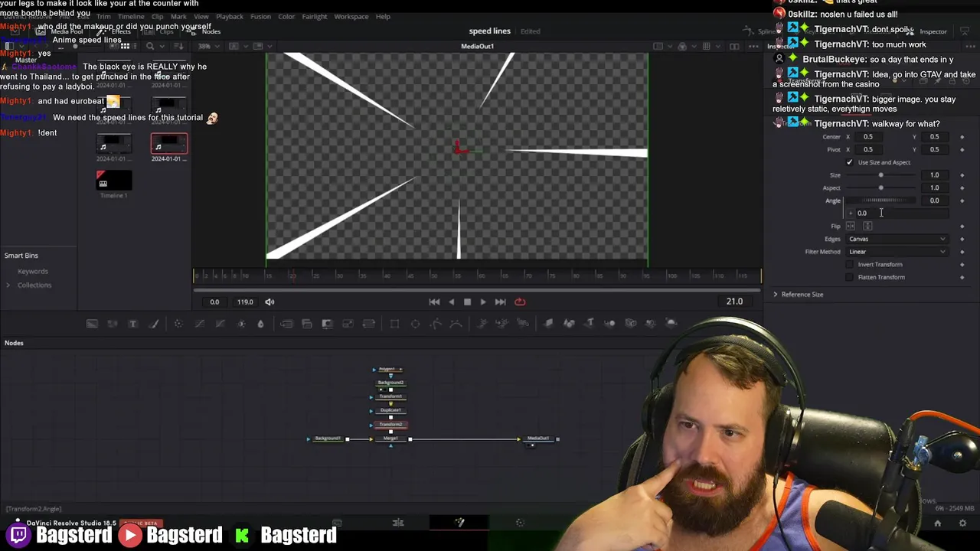Add a Transform node from toolbar

pos(368,324)
